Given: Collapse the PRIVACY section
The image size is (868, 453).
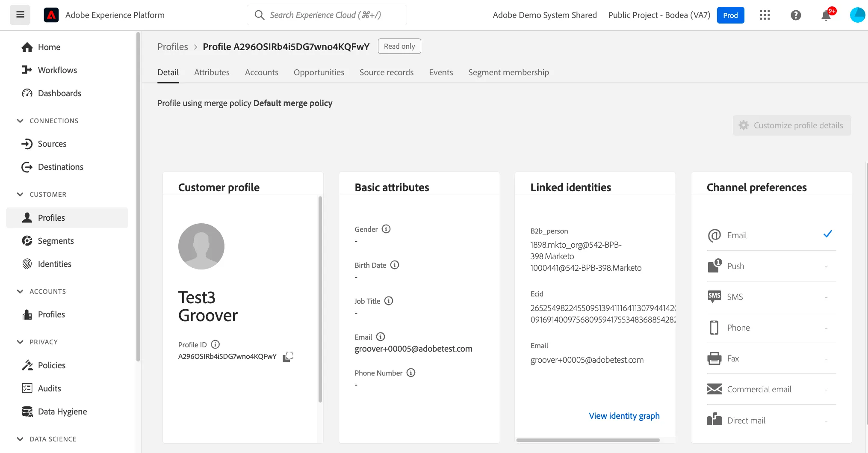Looking at the screenshot, I should click(20, 342).
